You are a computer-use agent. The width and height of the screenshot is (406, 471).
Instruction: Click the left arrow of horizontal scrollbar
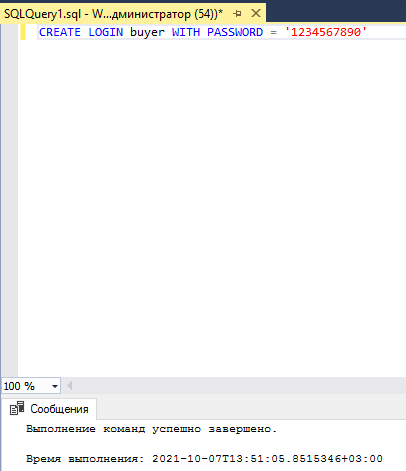click(x=69, y=386)
